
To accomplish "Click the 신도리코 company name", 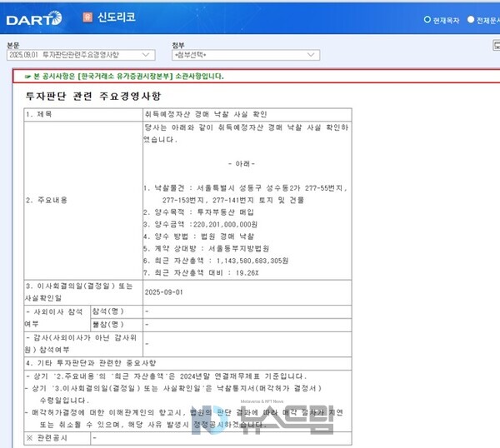I will 117,17.
